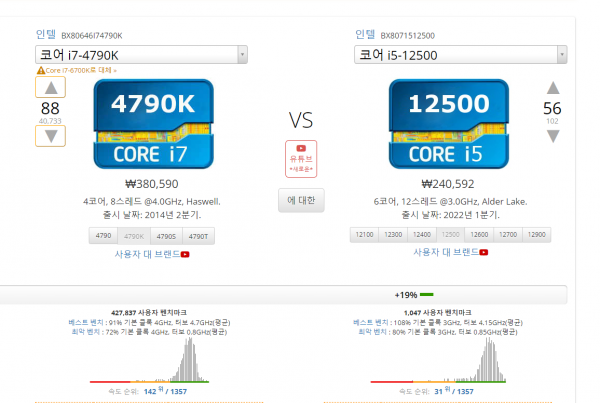Viewport: 600px width, 403px height.
Task: Click model code BX8071512500
Action: click(408, 36)
